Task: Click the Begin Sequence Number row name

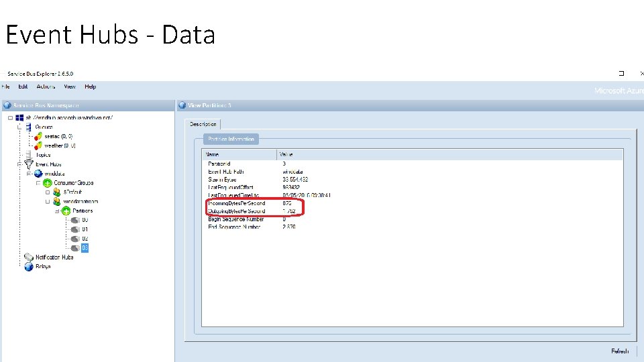Action: tap(235, 219)
